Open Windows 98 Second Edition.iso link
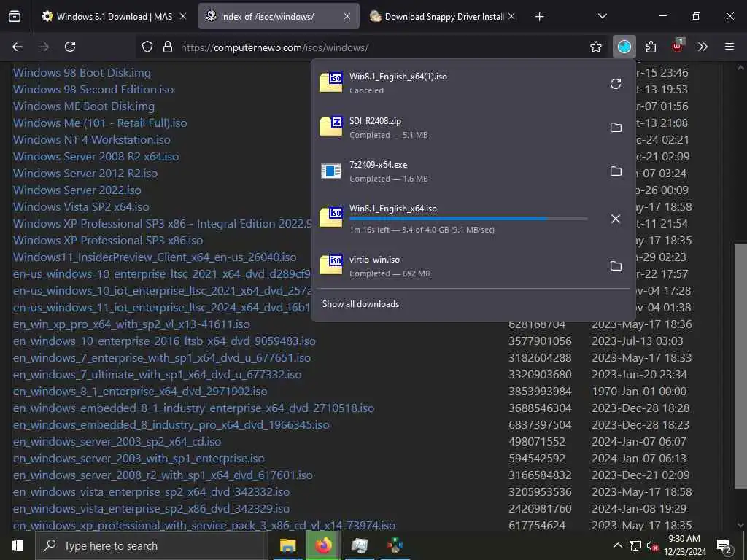The width and height of the screenshot is (747, 560). coord(93,90)
